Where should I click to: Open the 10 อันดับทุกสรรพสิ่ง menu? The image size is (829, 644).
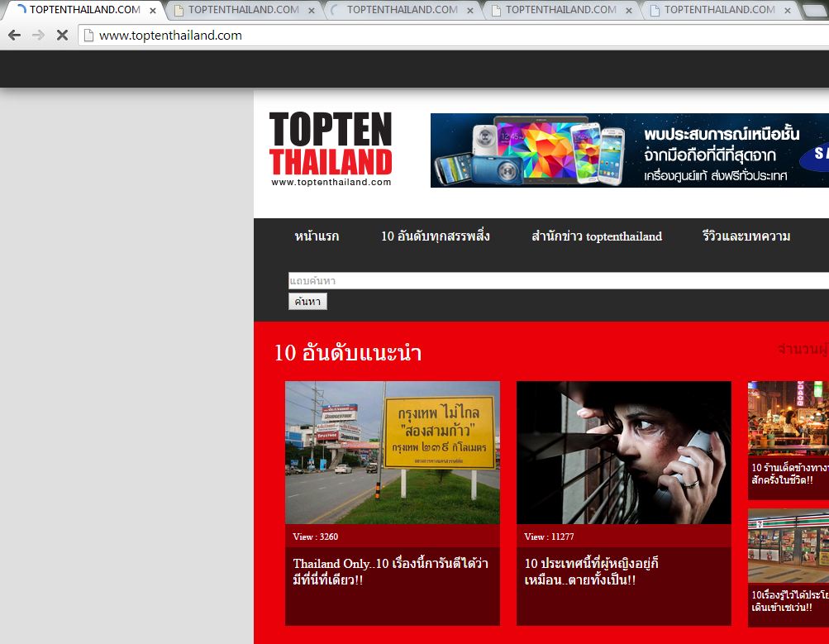(435, 236)
